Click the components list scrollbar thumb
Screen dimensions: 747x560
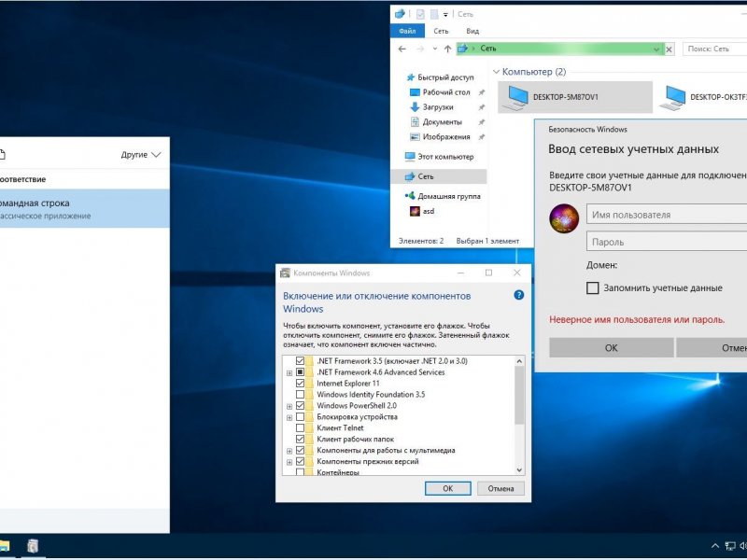point(519,395)
